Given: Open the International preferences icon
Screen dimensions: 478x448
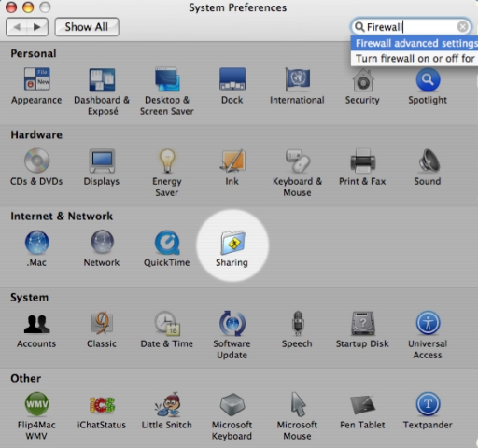Looking at the screenshot, I should coord(298,79).
